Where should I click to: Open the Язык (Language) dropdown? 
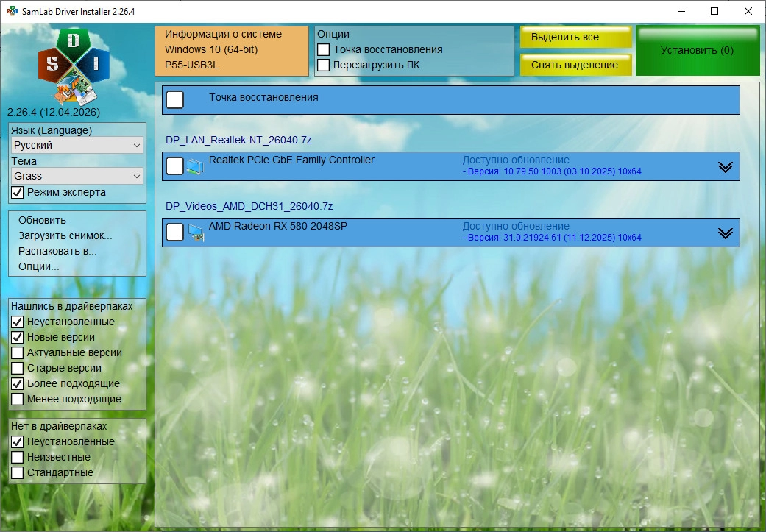(x=77, y=145)
